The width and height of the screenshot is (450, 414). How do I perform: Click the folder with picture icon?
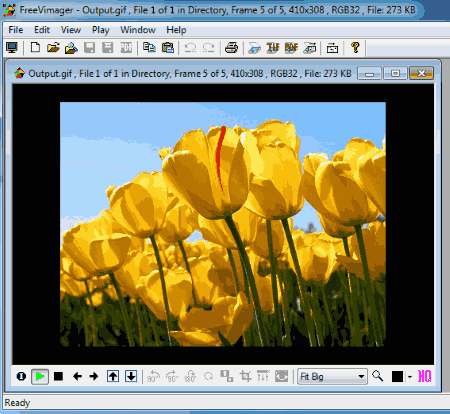point(71,48)
